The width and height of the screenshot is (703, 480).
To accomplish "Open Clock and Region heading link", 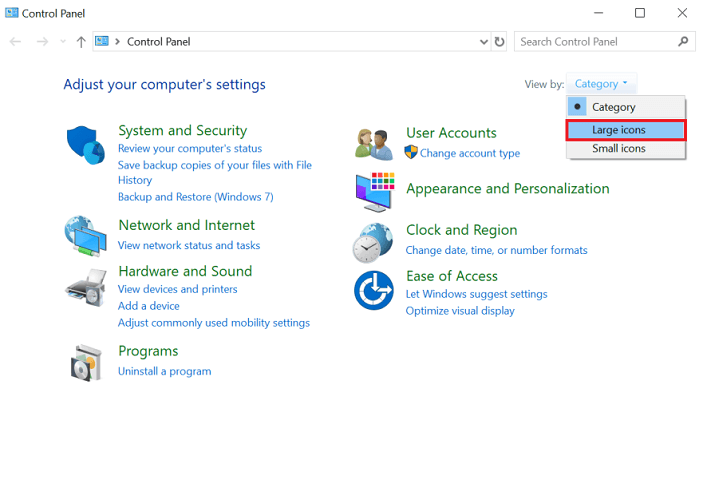I will tap(461, 230).
